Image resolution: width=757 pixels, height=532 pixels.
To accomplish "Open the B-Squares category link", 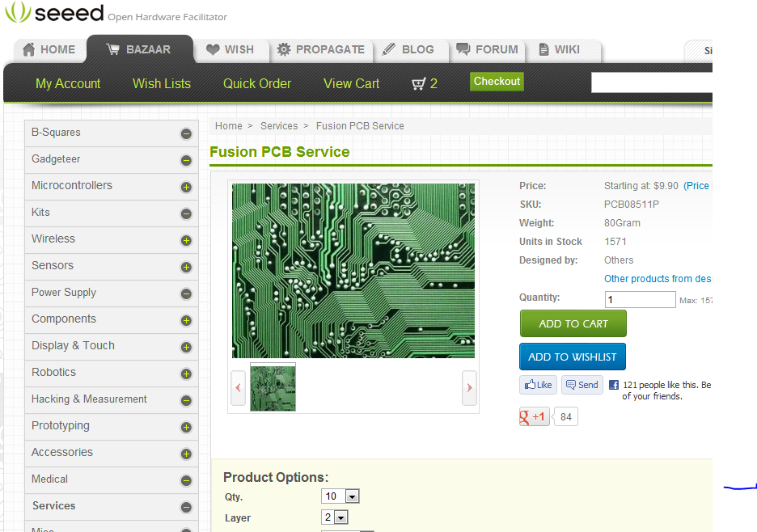I will 56,133.
